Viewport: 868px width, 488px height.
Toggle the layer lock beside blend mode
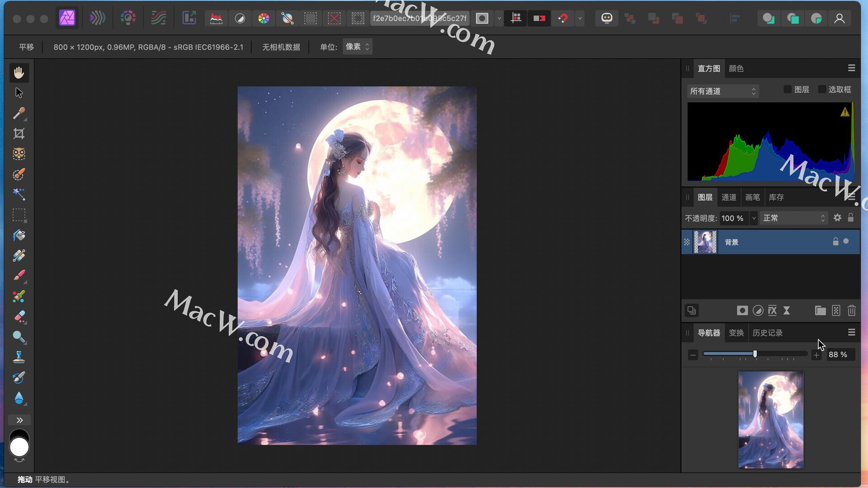[851, 218]
